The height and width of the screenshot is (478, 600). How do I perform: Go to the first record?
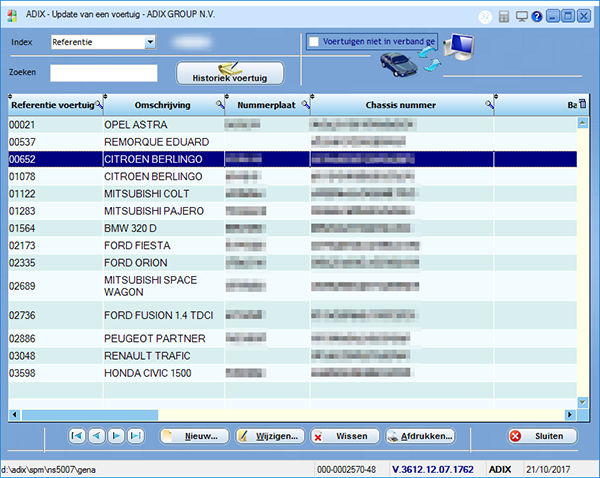pos(77,436)
